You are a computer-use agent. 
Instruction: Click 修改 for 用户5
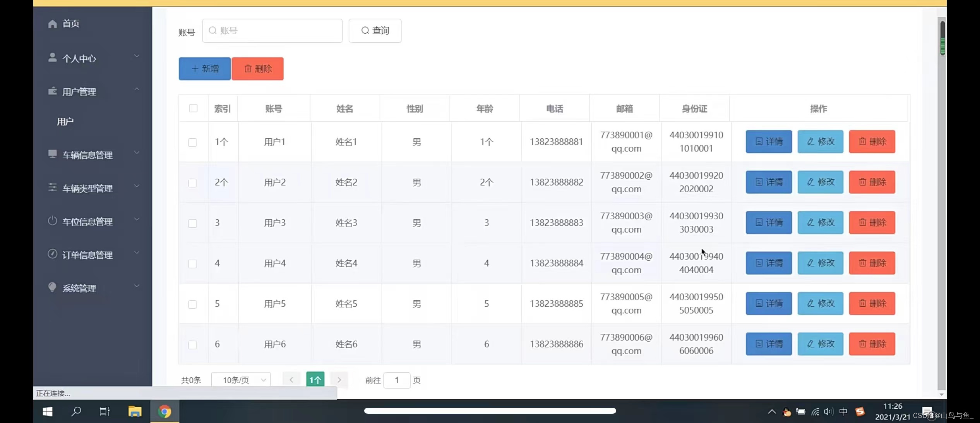[x=821, y=303]
